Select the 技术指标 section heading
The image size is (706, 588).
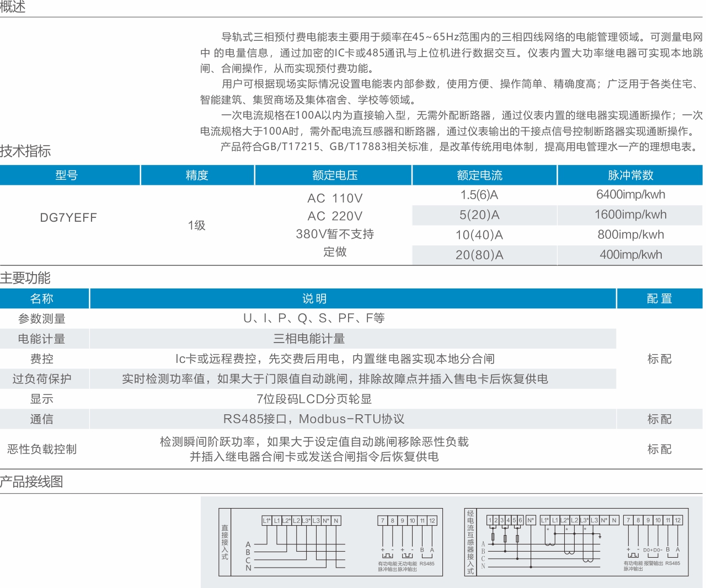pos(25,151)
